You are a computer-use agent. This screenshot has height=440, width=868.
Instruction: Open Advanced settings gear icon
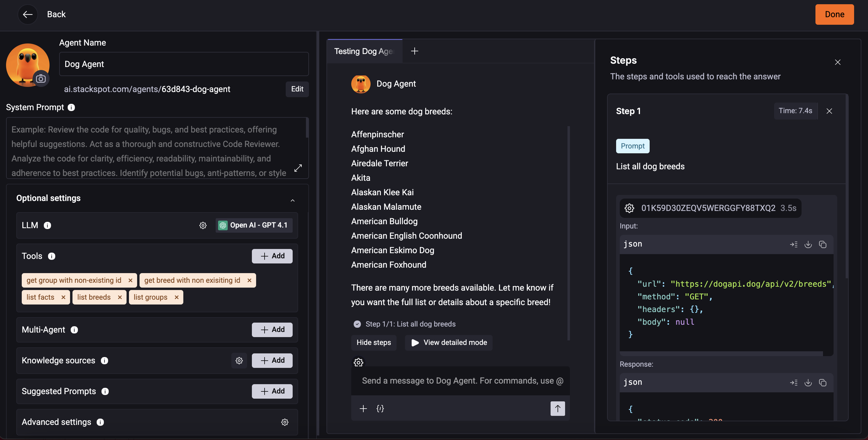pyautogui.click(x=285, y=422)
